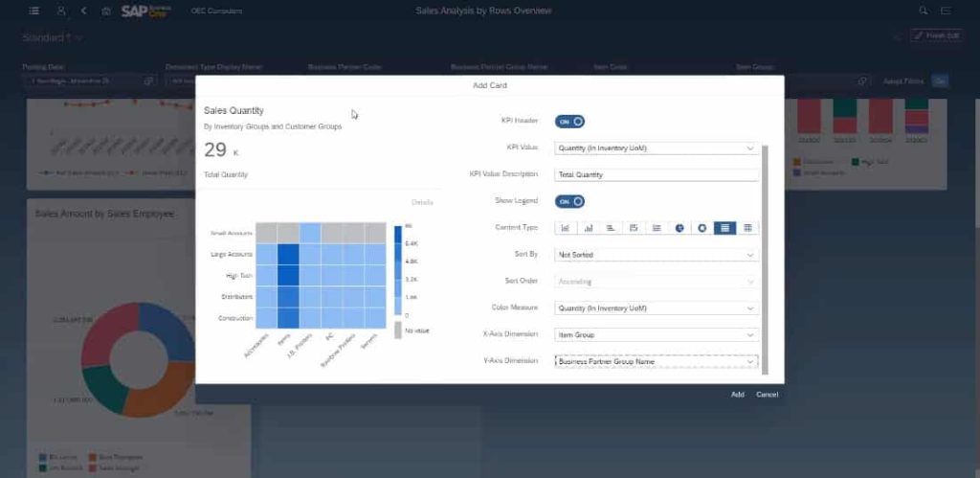This screenshot has height=478, width=980.
Task: Select the pie chart content type icon
Action: coord(679,228)
